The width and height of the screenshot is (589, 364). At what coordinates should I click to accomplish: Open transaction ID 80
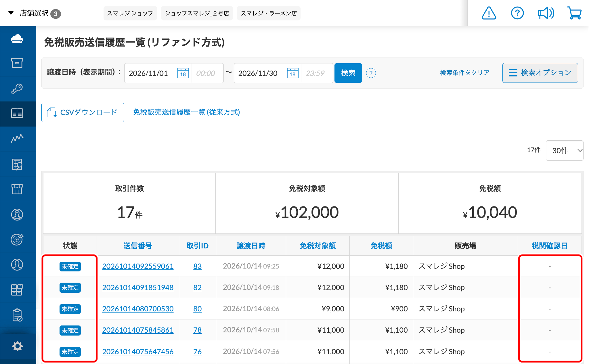point(197,309)
